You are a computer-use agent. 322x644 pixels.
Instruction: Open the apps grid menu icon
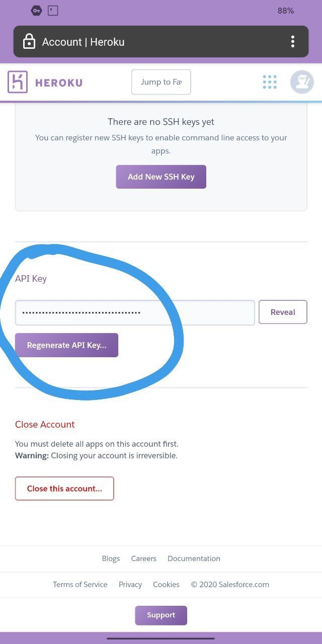[270, 82]
